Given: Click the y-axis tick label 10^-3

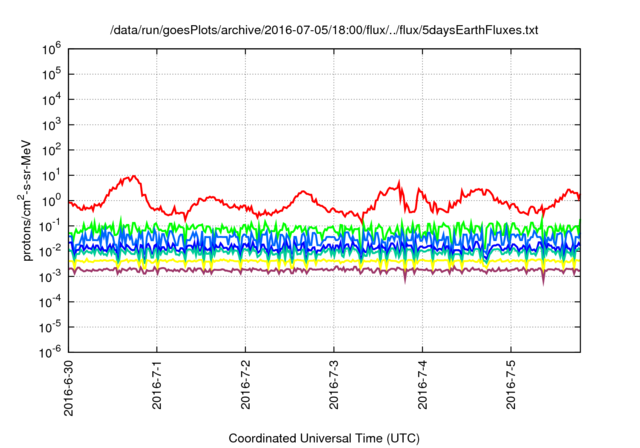Looking at the screenshot, I should pyautogui.click(x=51, y=277).
